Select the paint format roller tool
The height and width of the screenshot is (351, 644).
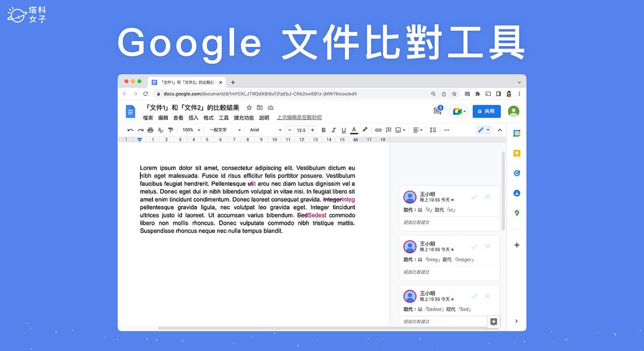tap(170, 130)
